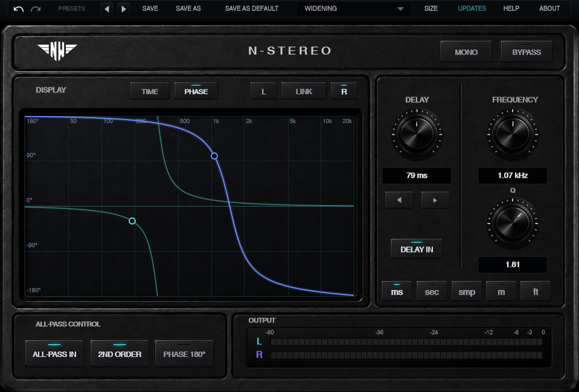Toggle the ALL-PASS IN button
This screenshot has width=579, height=392.
coord(55,353)
